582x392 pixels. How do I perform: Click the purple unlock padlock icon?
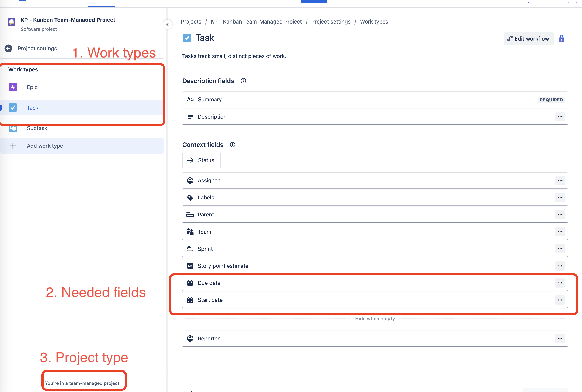(561, 39)
